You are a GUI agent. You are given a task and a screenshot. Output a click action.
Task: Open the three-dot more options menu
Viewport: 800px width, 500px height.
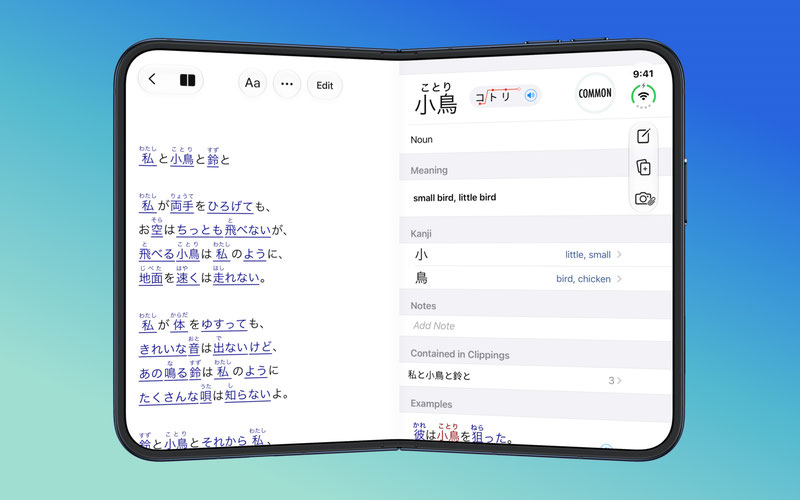click(x=287, y=84)
